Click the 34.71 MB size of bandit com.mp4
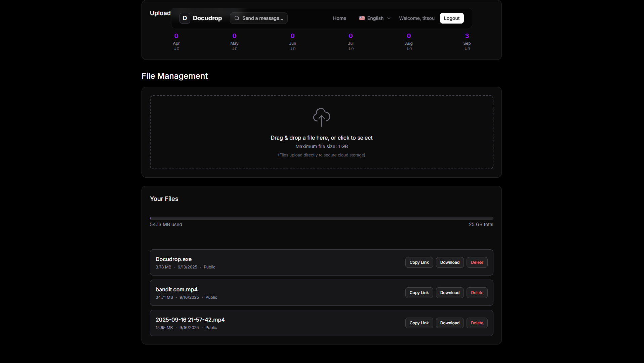 coord(164,297)
